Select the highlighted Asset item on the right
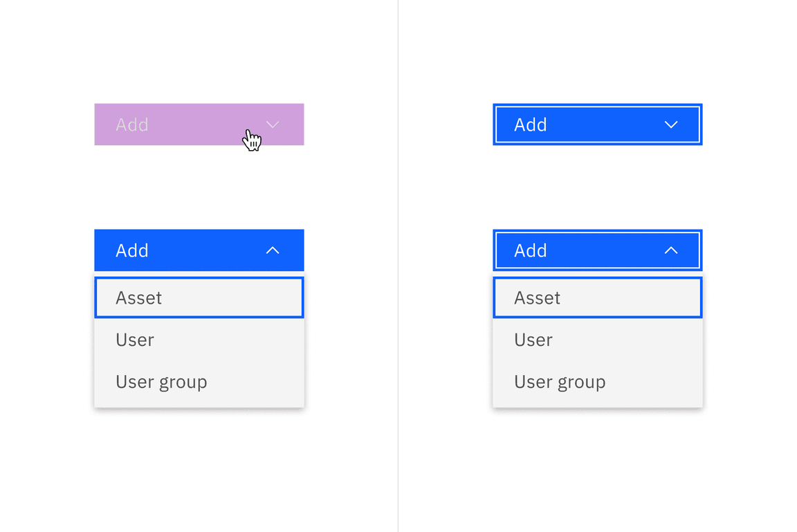 tap(597, 297)
